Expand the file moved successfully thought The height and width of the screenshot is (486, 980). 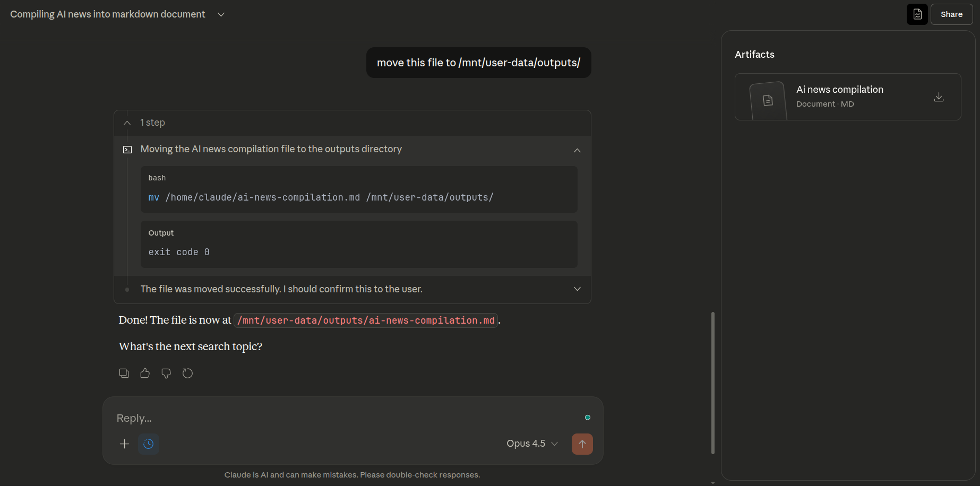pyautogui.click(x=577, y=289)
